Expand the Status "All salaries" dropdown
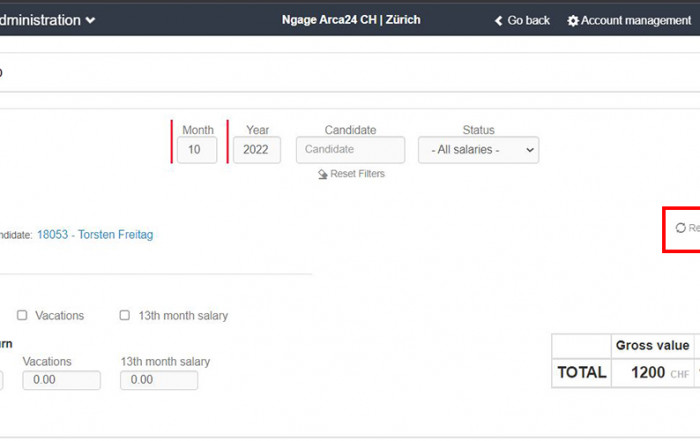Viewport: 700px width, 441px height. pos(478,150)
